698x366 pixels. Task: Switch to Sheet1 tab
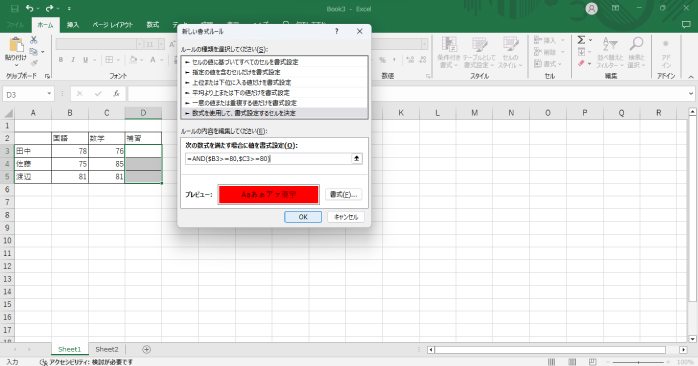point(69,350)
